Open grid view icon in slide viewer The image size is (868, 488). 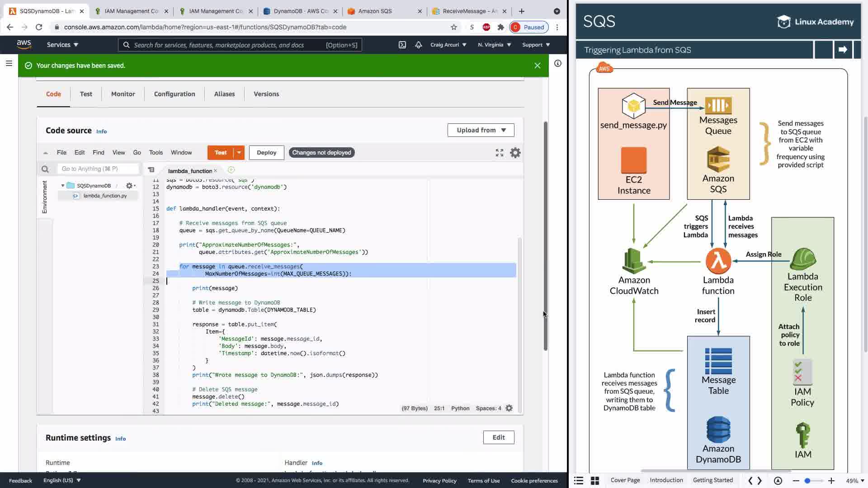pos(594,481)
